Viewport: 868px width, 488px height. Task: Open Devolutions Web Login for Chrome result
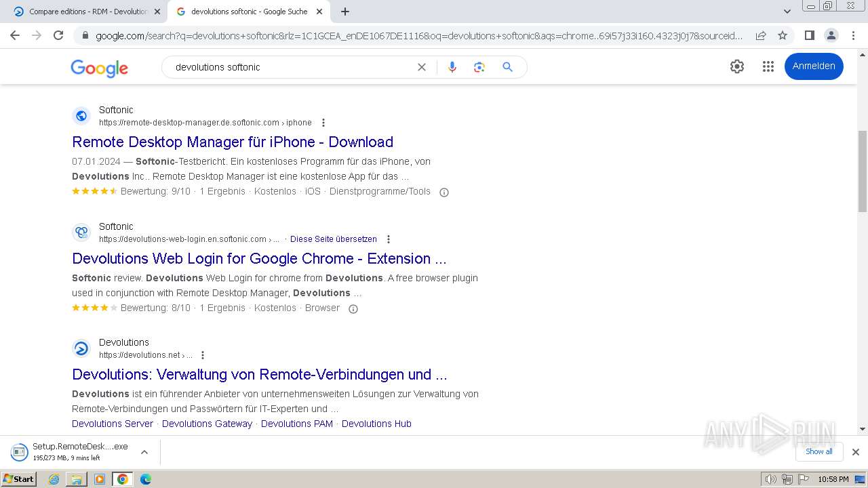point(259,259)
